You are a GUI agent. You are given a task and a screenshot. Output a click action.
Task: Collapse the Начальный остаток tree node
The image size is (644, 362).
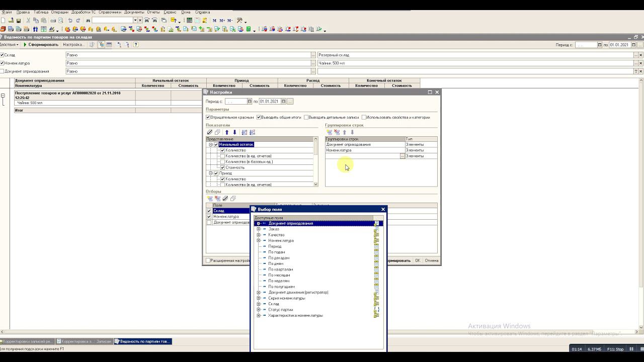click(x=211, y=145)
